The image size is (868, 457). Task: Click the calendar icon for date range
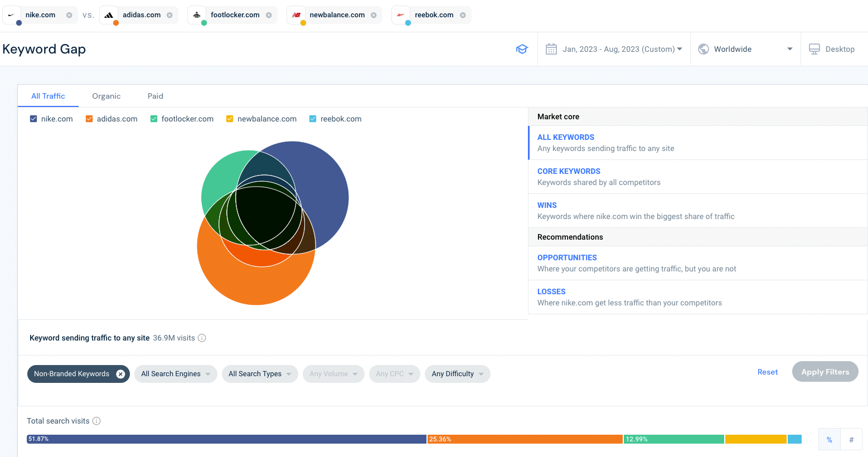(551, 49)
